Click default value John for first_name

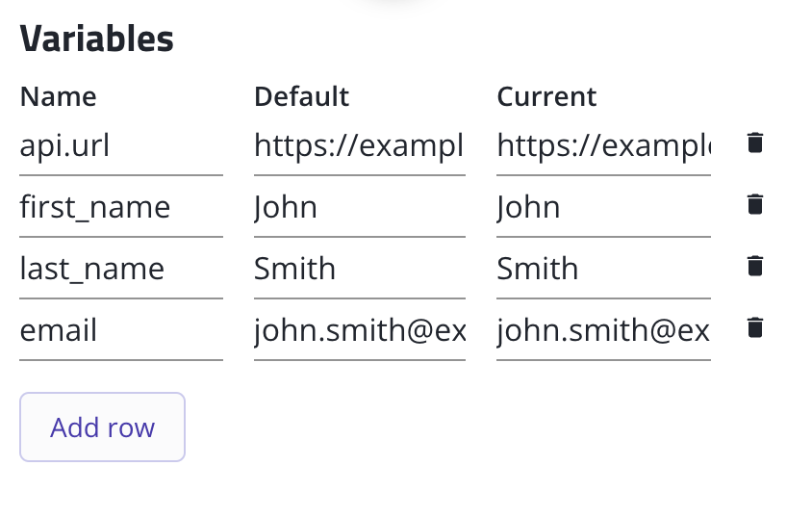(x=359, y=207)
